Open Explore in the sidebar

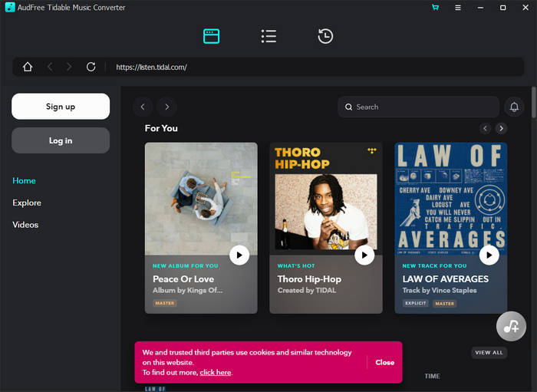[27, 203]
